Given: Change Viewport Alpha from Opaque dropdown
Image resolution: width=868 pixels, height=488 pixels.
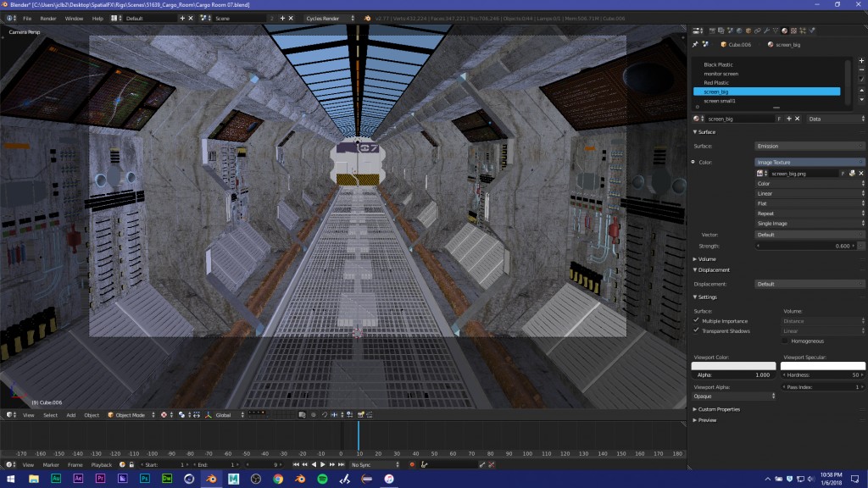Looking at the screenshot, I should click(733, 395).
